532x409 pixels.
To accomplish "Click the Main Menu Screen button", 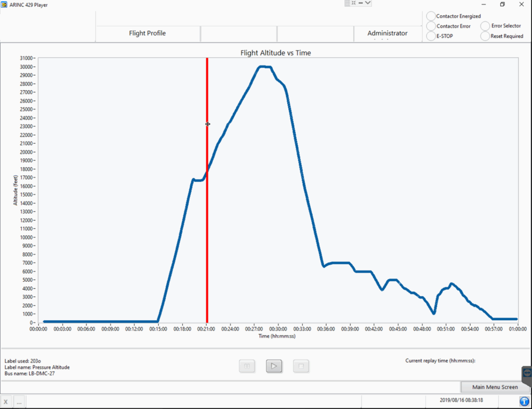I will click(x=495, y=387).
